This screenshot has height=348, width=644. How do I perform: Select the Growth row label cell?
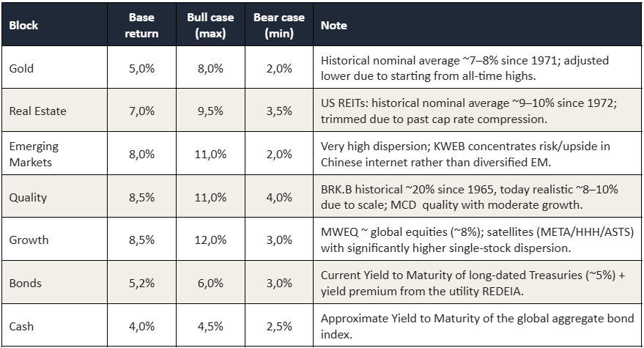point(55,239)
